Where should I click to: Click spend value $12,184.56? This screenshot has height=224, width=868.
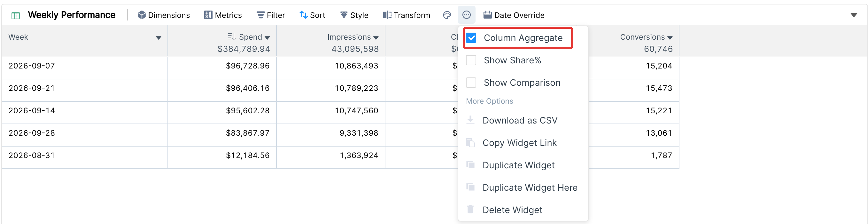[x=248, y=156]
